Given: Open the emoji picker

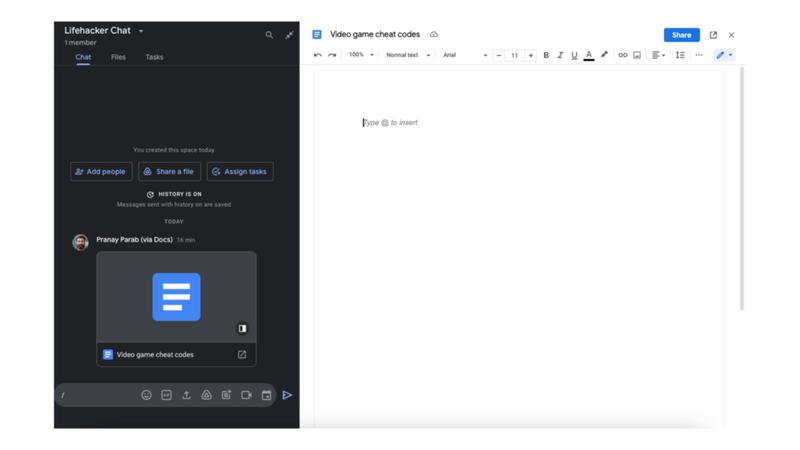Looking at the screenshot, I should pos(146,395).
